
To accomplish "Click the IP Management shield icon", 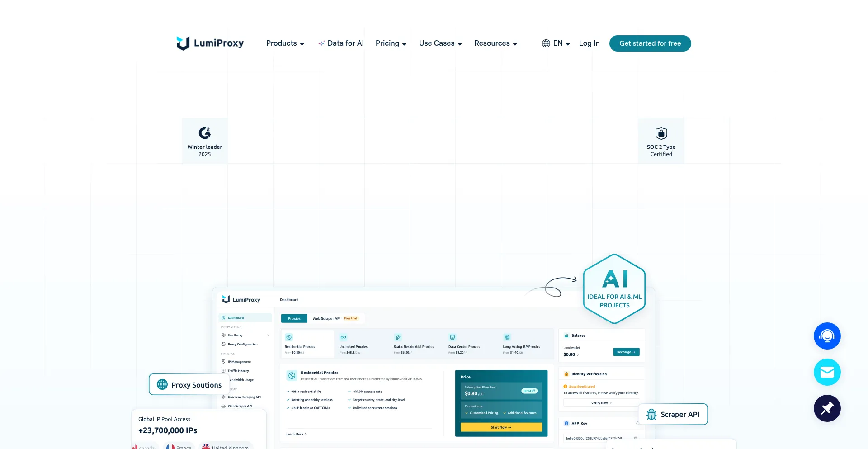I will point(223,362).
